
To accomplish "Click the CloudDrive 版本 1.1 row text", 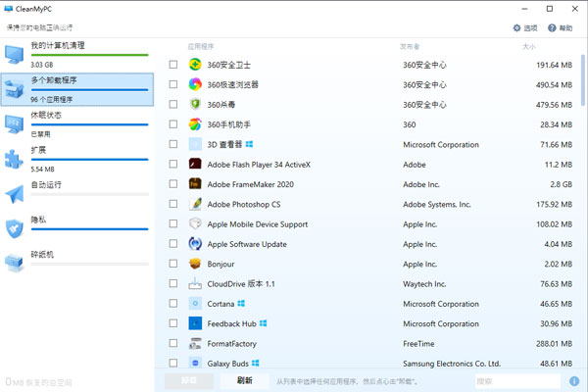I will click(x=241, y=283).
